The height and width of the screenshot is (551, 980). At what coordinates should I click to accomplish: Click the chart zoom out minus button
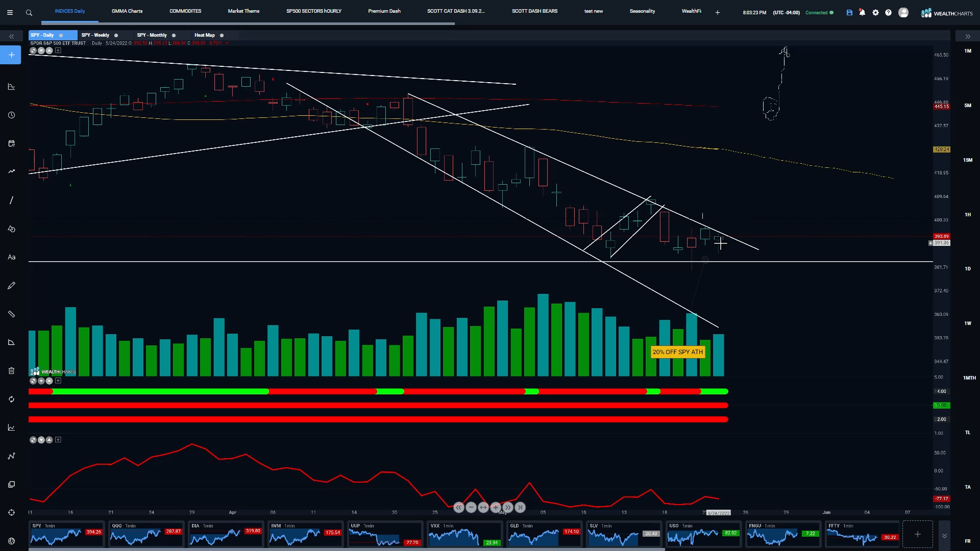[471, 507]
